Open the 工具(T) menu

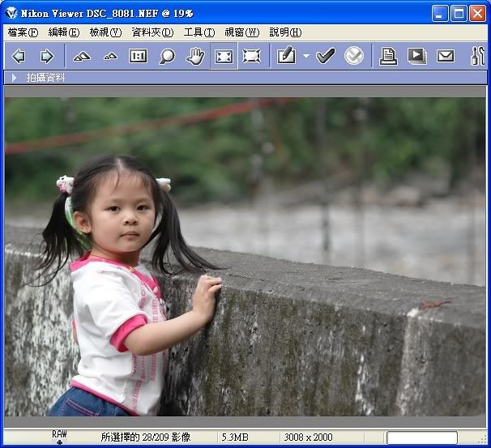coord(199,32)
